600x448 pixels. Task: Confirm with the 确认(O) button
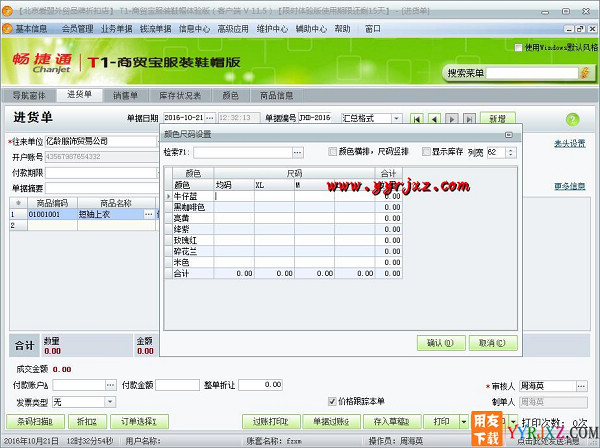441,343
